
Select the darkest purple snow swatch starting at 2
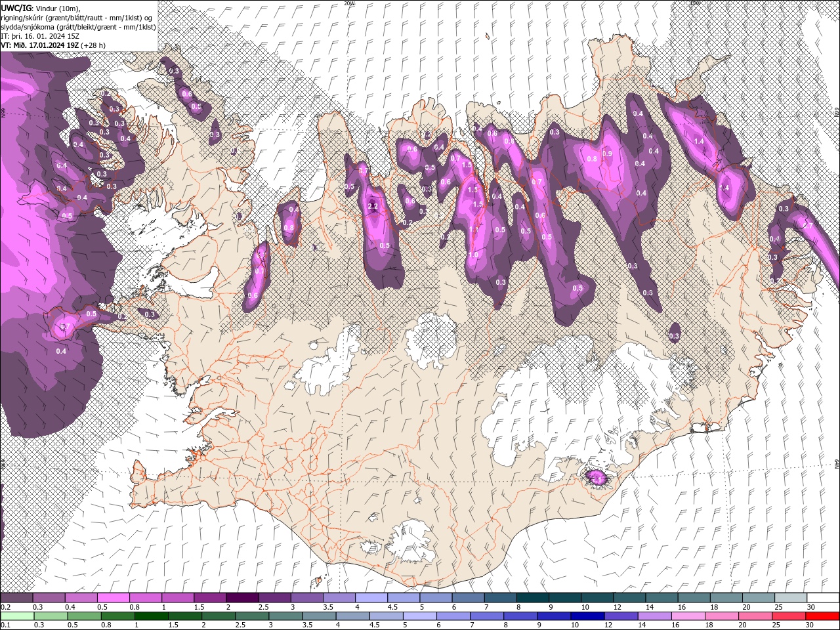tap(241, 598)
